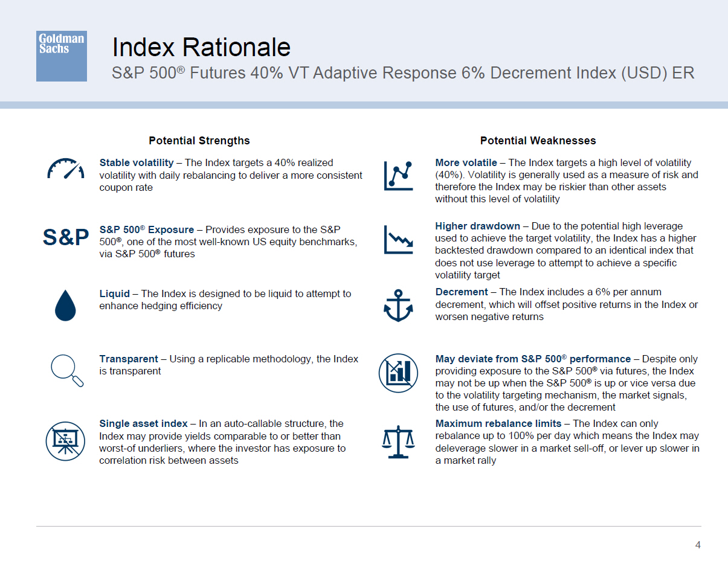The width and height of the screenshot is (728, 561).
Task: Click the Stable volatility bold label
Action: pos(136,162)
